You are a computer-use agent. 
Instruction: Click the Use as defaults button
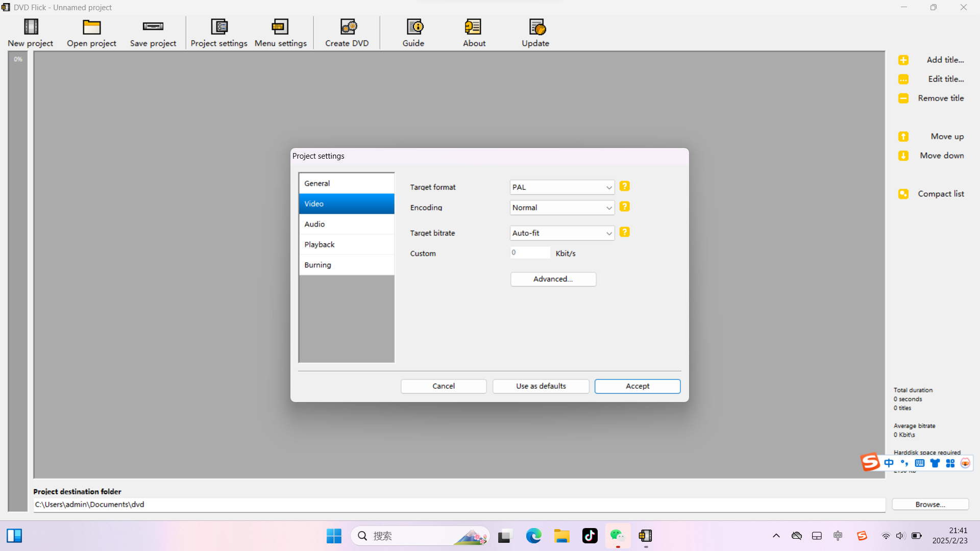[541, 386]
